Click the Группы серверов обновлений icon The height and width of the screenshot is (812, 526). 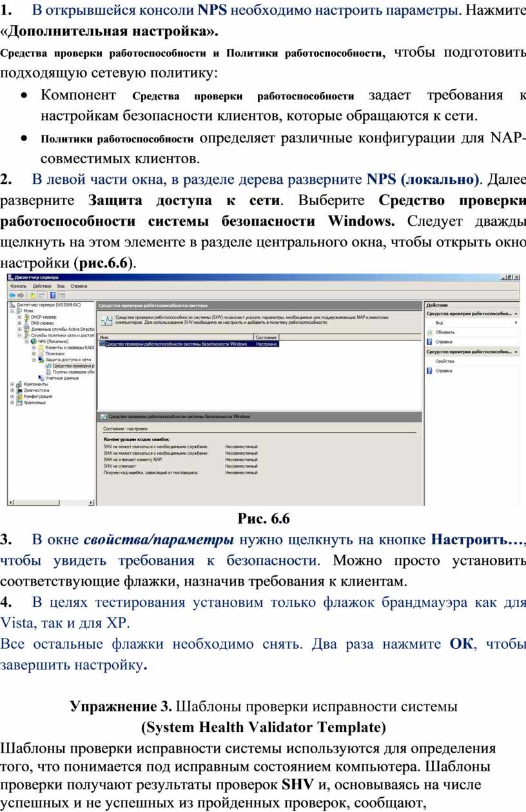coord(48,372)
